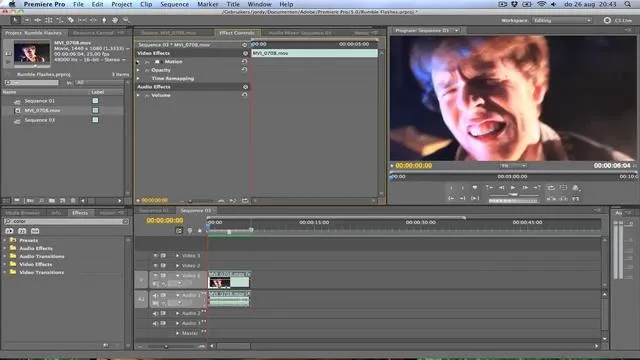Toggle Loop playback in Program monitor

click(x=551, y=188)
